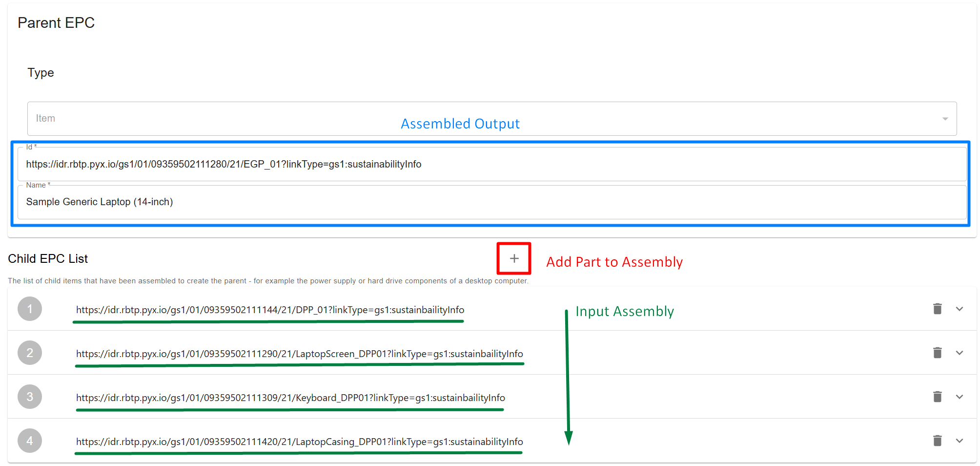980x466 pixels.
Task: Open the DPP_01 sustainability link row
Action: click(270, 310)
